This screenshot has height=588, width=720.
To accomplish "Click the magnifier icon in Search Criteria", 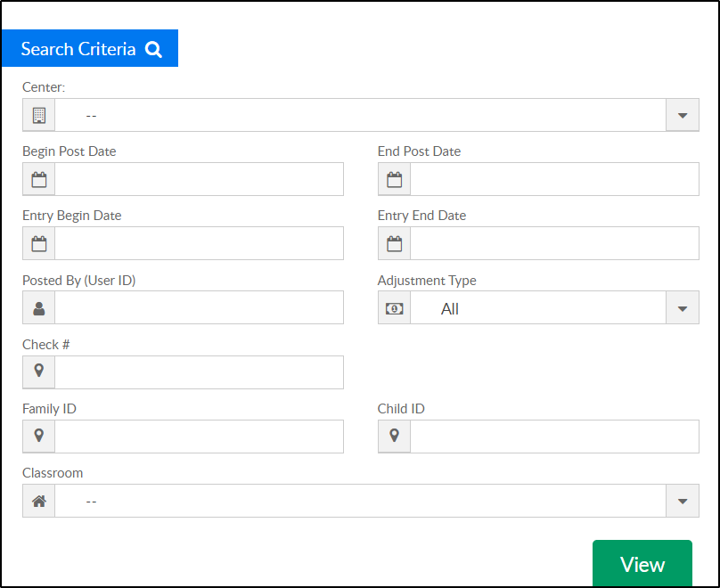I will click(154, 49).
